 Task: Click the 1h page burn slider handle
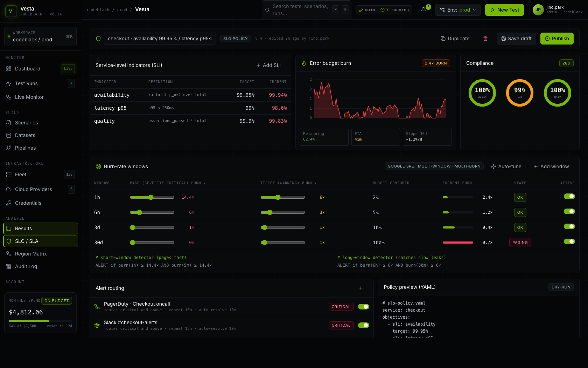click(151, 197)
